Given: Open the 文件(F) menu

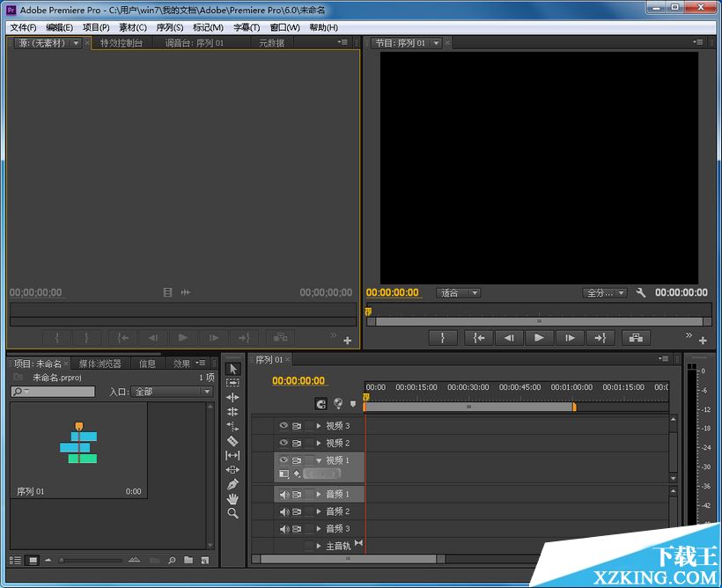Looking at the screenshot, I should [x=23, y=27].
